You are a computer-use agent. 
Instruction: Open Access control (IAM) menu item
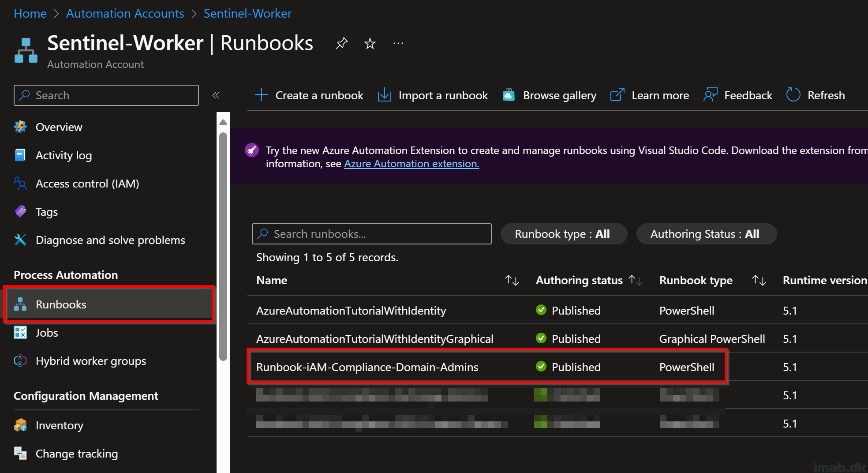(x=87, y=184)
